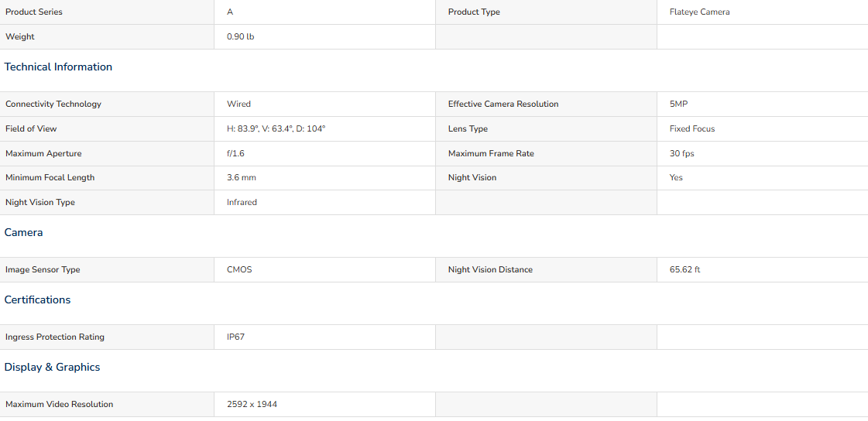Image resolution: width=868 pixels, height=421 pixels.
Task: Click the Technical Information section heading
Action: pos(58,67)
